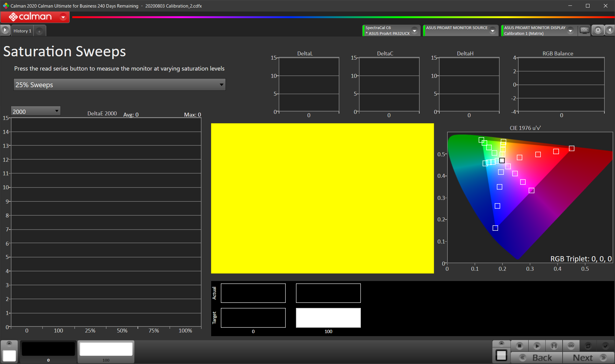Select the 100% red target square on CIE chart
Image resolution: width=615 pixels, height=364 pixels.
(572, 148)
